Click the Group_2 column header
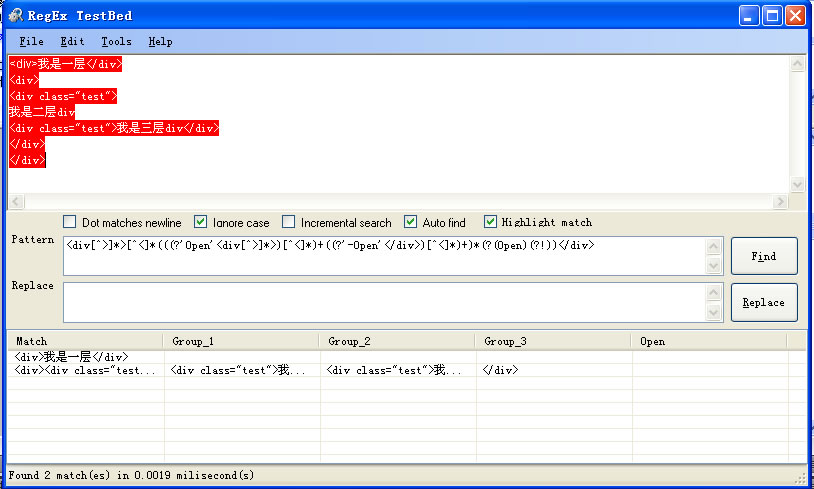 click(398, 342)
